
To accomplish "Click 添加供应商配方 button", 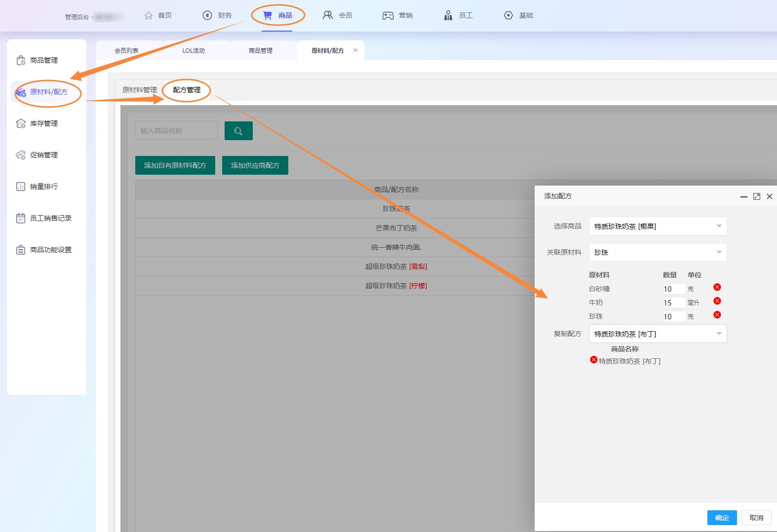I will point(255,165).
